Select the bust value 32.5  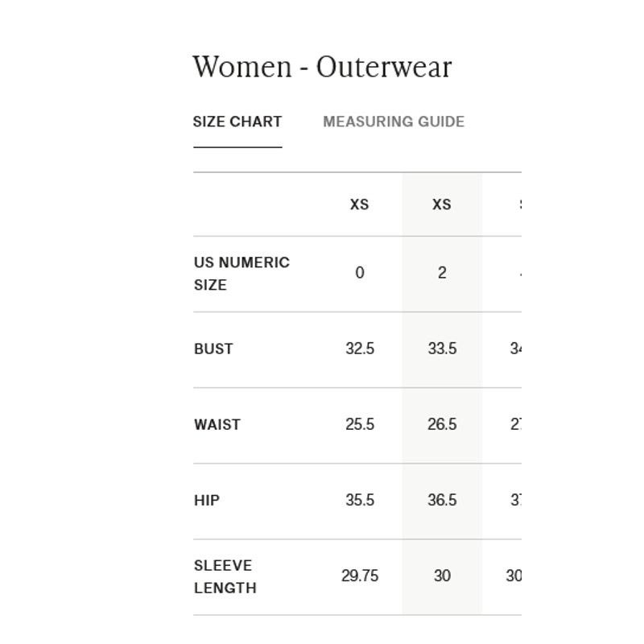[x=360, y=349]
